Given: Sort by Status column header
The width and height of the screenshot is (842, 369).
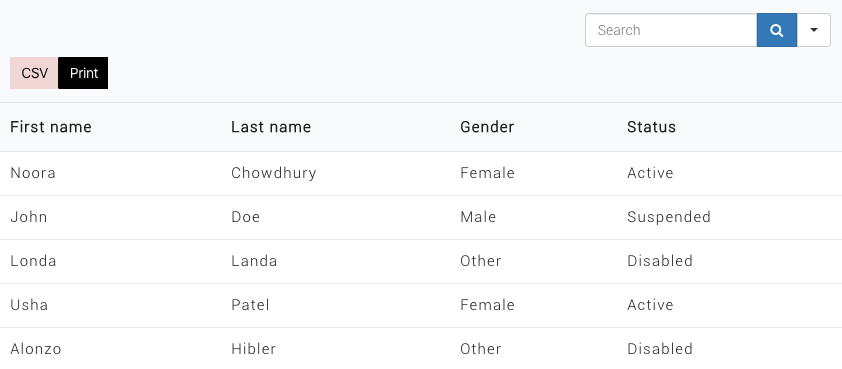Looking at the screenshot, I should [651, 127].
